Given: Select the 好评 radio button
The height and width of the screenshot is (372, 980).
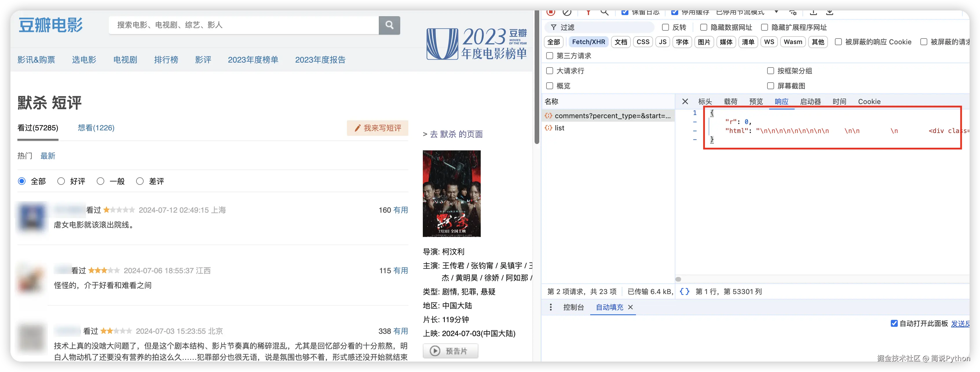Looking at the screenshot, I should click(x=61, y=181).
